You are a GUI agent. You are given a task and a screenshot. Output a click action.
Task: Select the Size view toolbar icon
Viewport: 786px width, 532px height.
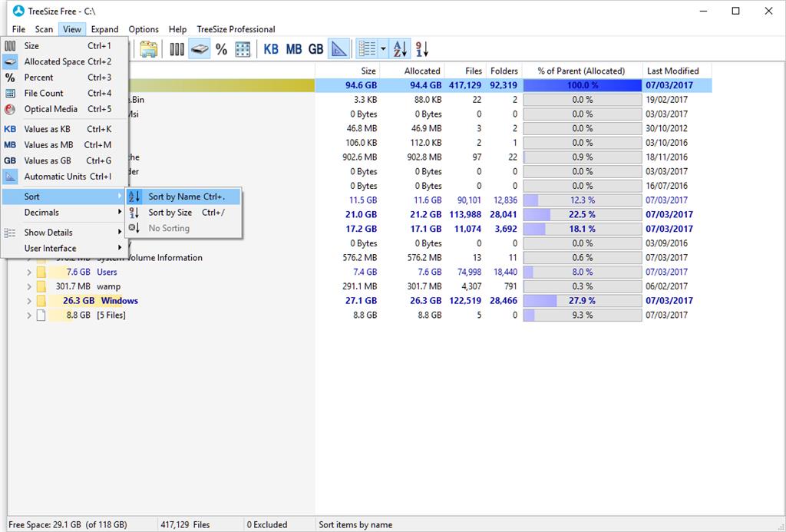[177, 49]
